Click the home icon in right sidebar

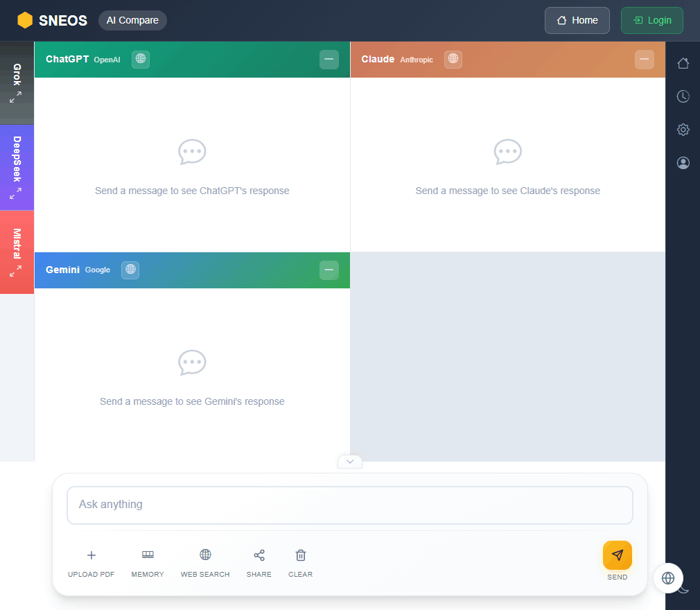(683, 63)
